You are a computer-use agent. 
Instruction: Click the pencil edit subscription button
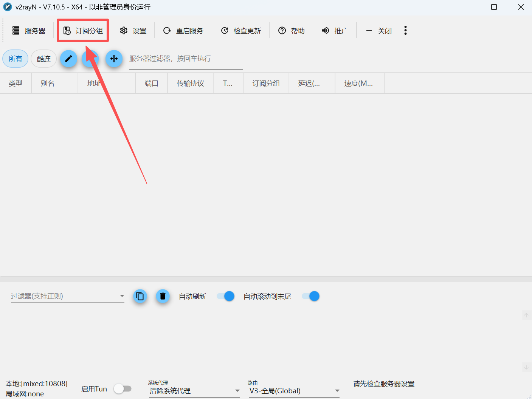pyautogui.click(x=69, y=59)
